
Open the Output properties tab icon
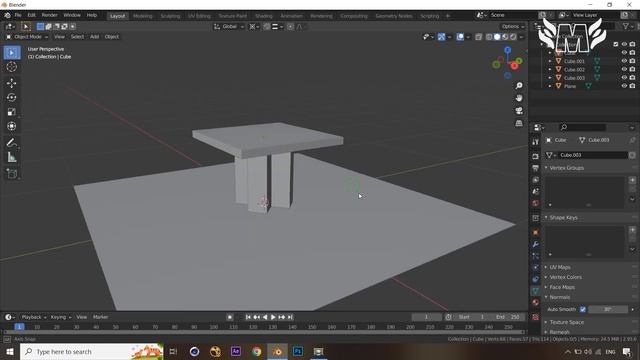coord(536,168)
